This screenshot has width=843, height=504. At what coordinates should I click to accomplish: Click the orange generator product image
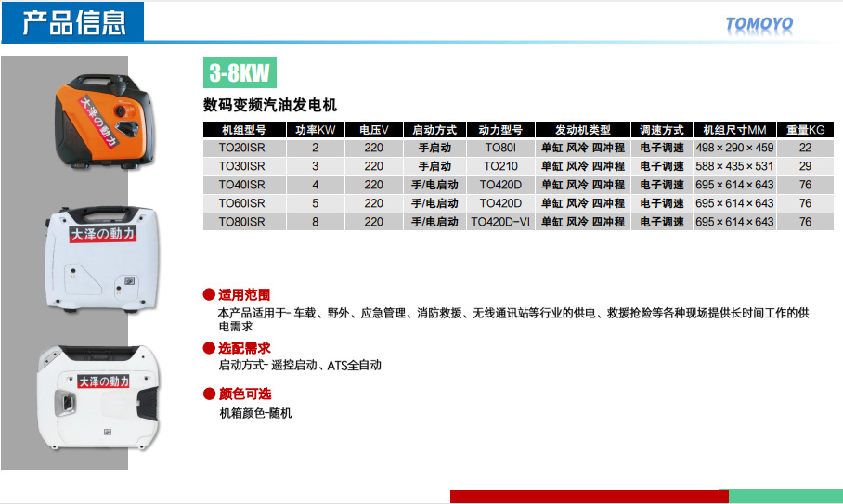105,122
